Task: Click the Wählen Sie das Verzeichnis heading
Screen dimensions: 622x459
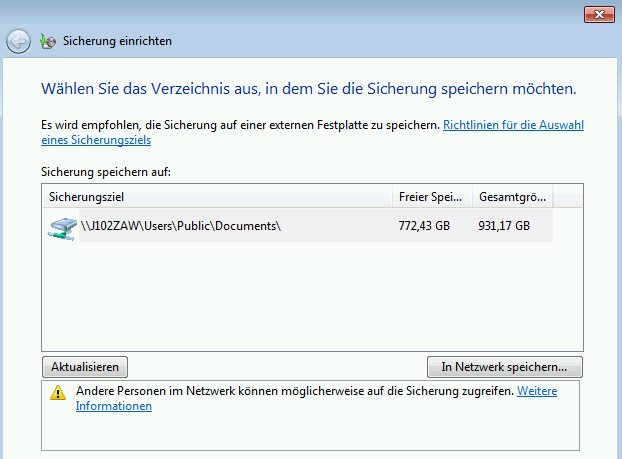Action: click(308, 89)
